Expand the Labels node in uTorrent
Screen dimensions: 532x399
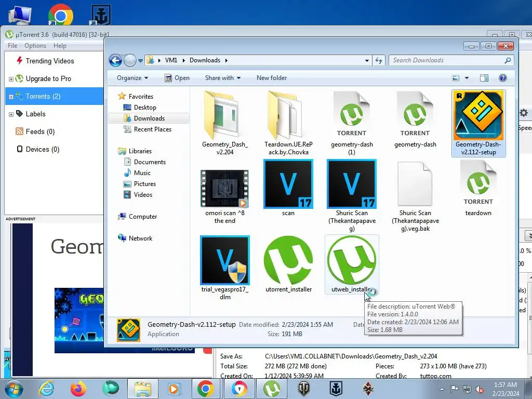(11, 114)
